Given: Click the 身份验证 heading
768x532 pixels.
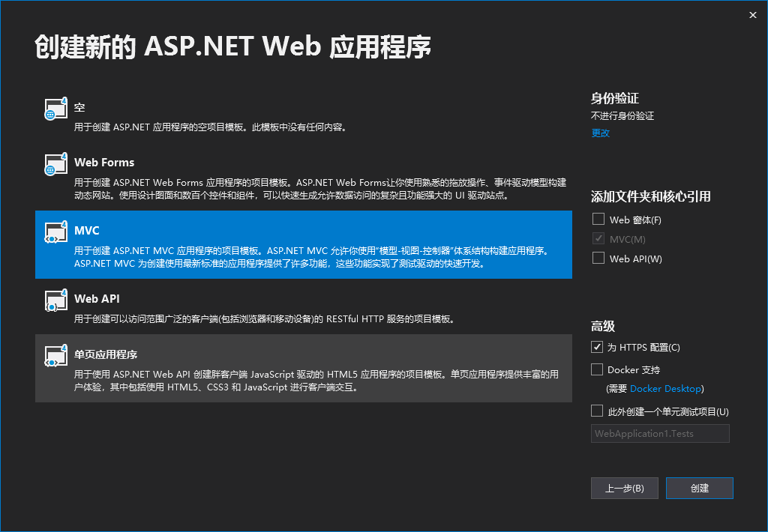Looking at the screenshot, I should [615, 98].
